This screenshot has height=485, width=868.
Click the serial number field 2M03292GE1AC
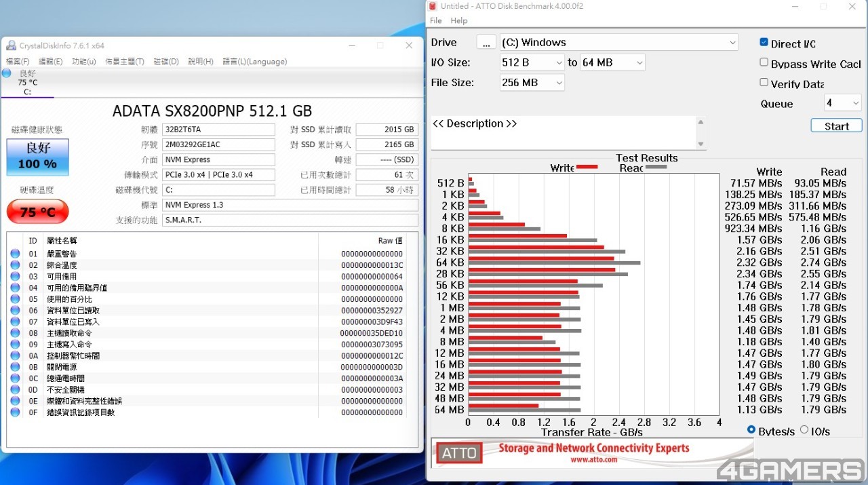coord(218,144)
